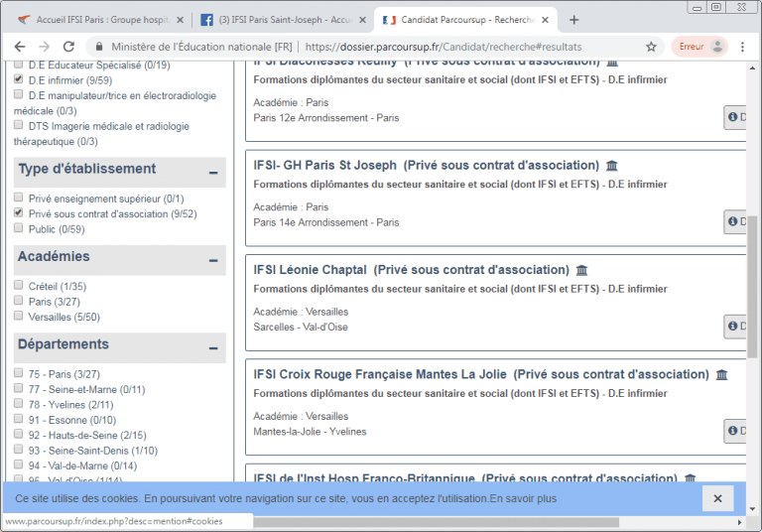Click the padlock site security icon
The image size is (762, 532).
tap(99, 47)
